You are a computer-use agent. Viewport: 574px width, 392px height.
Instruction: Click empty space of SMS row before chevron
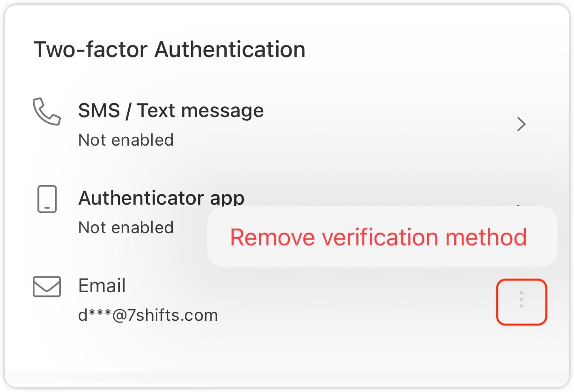coord(389,124)
